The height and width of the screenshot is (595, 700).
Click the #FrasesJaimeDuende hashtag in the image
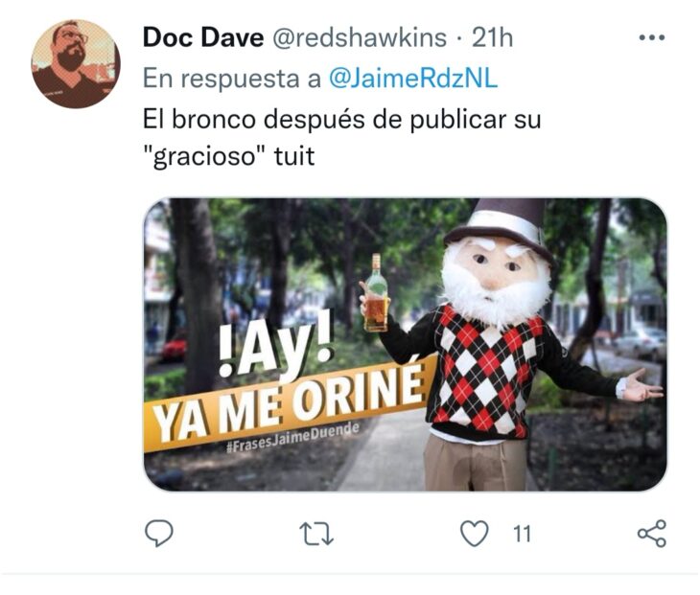pos(292,437)
